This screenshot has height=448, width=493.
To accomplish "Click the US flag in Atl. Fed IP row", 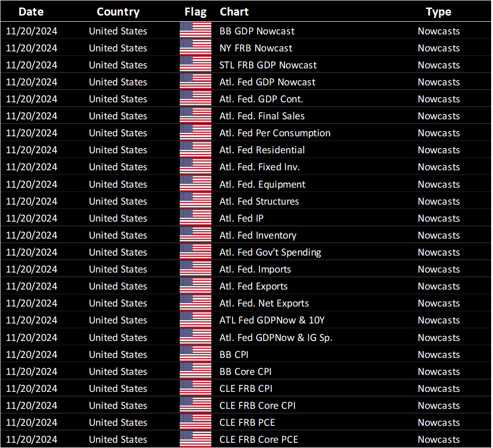I will (196, 217).
